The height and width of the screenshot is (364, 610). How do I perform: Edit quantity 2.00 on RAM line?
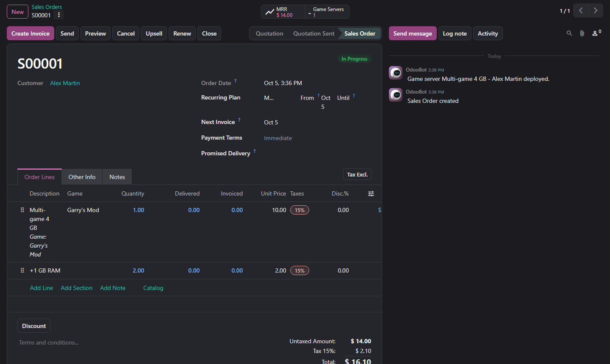139,270
